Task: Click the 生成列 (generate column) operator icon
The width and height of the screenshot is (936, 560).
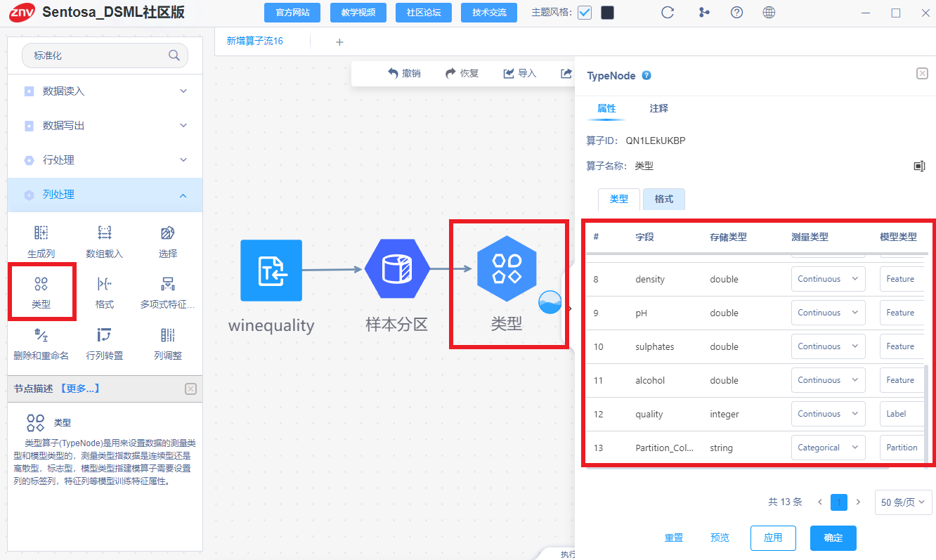Action: [41, 233]
